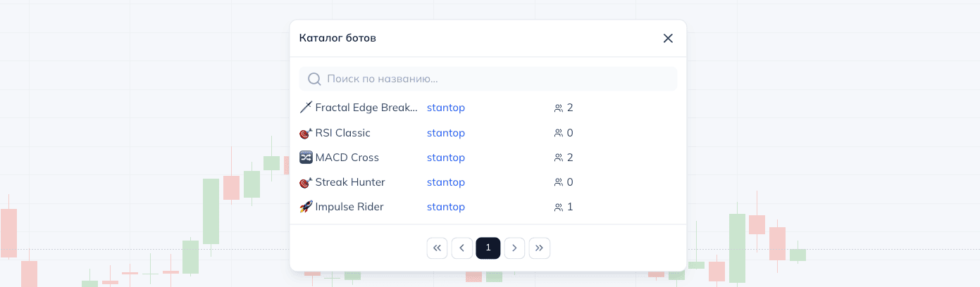Image resolution: width=980 pixels, height=287 pixels.
Task: Click the RSI Classic target icon
Action: [x=306, y=133]
